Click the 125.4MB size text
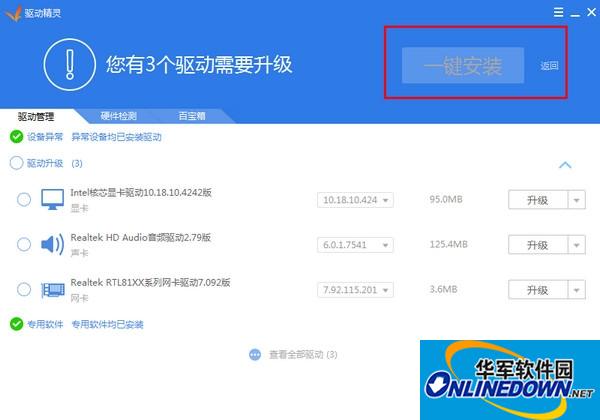Image resolution: width=600 pixels, height=420 pixels. click(448, 244)
